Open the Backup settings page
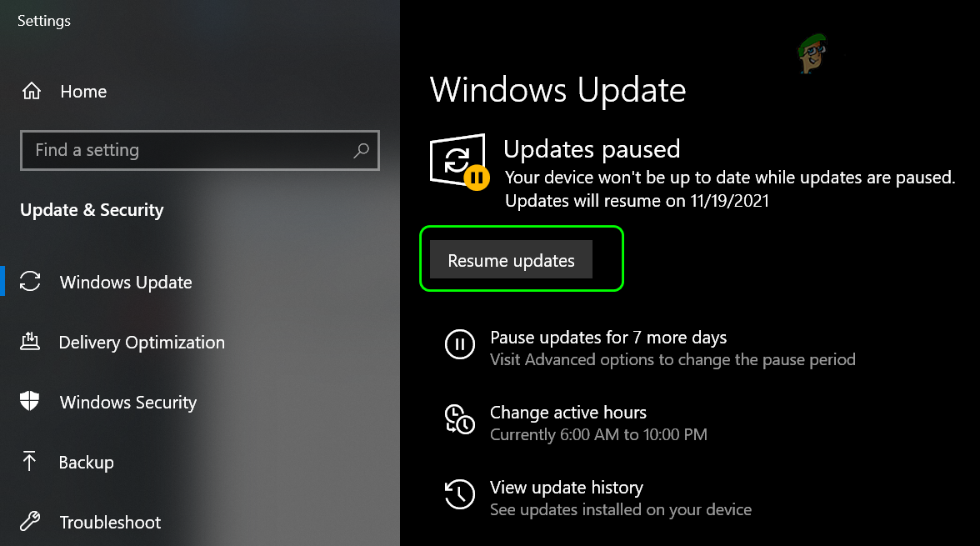The width and height of the screenshot is (980, 546). click(x=87, y=462)
